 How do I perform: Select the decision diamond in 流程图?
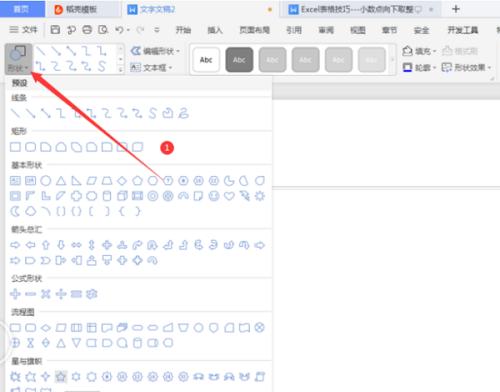[46, 328]
